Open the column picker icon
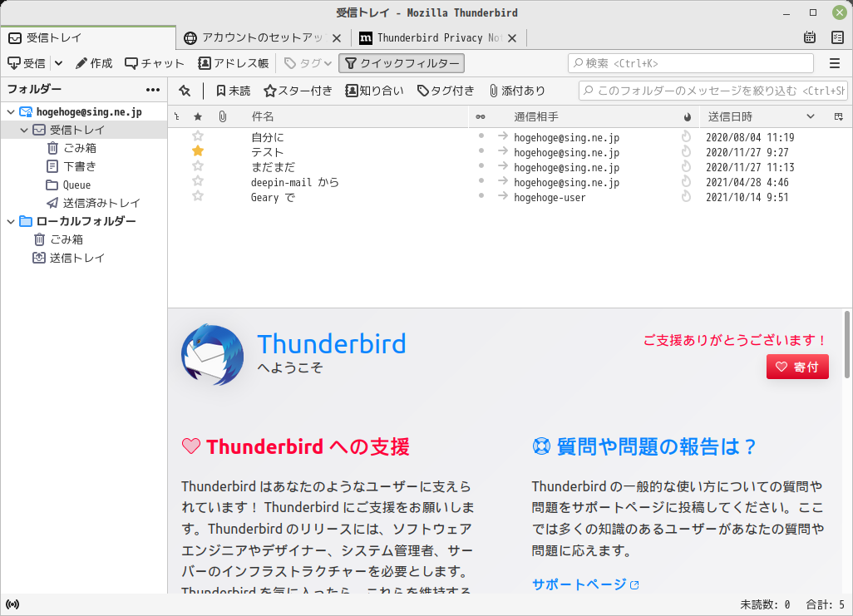This screenshot has height=616, width=853. coord(838,116)
